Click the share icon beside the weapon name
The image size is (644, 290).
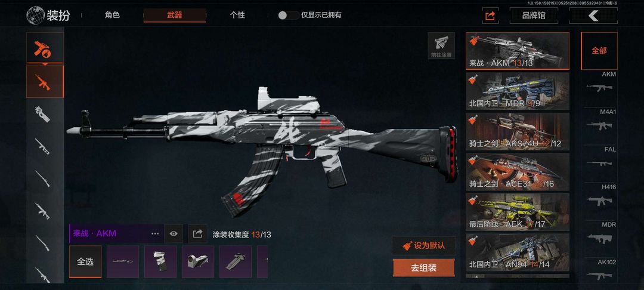point(197,234)
